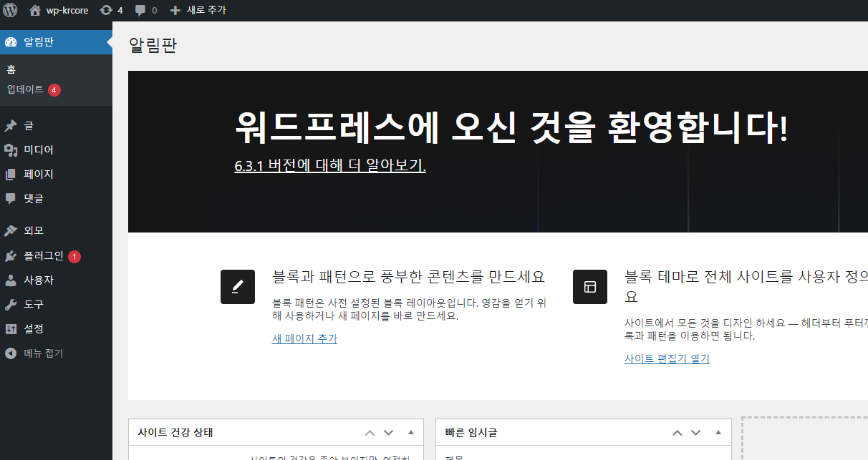Click the 플러그인 plug icon
Viewport: 868px width, 460px height.
tap(11, 256)
